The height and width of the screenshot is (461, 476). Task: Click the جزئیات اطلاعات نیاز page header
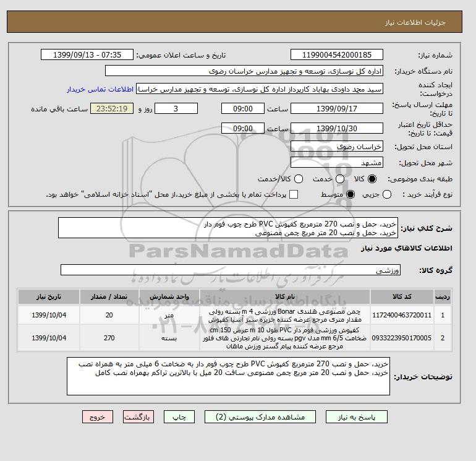[x=415, y=23]
